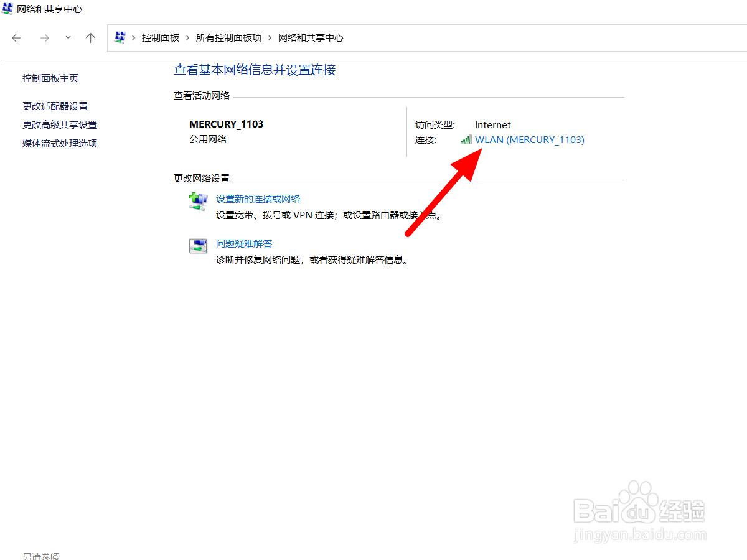Navigate back with the left arrow
The width and height of the screenshot is (747, 560).
16,37
